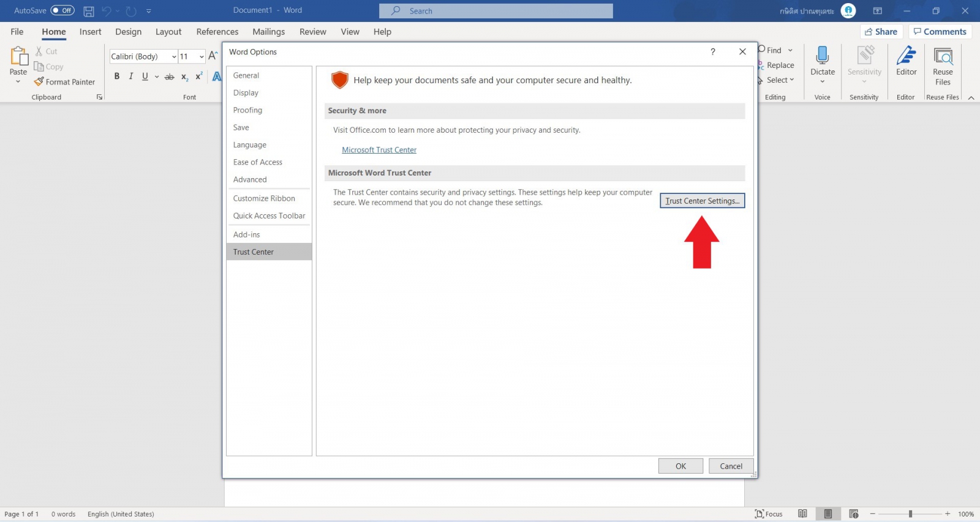Screen dimensions: 980x522
Task: Open the File menu tab
Action: [x=17, y=32]
